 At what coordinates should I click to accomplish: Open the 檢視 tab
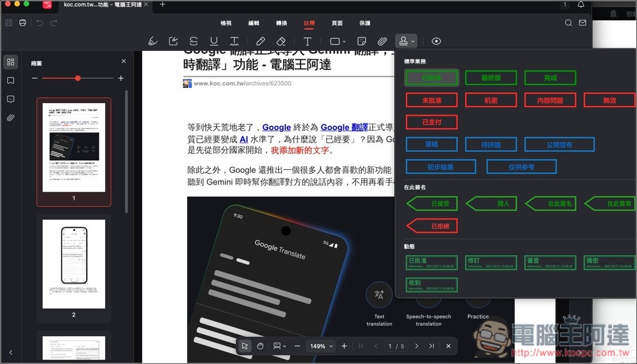[x=226, y=23]
